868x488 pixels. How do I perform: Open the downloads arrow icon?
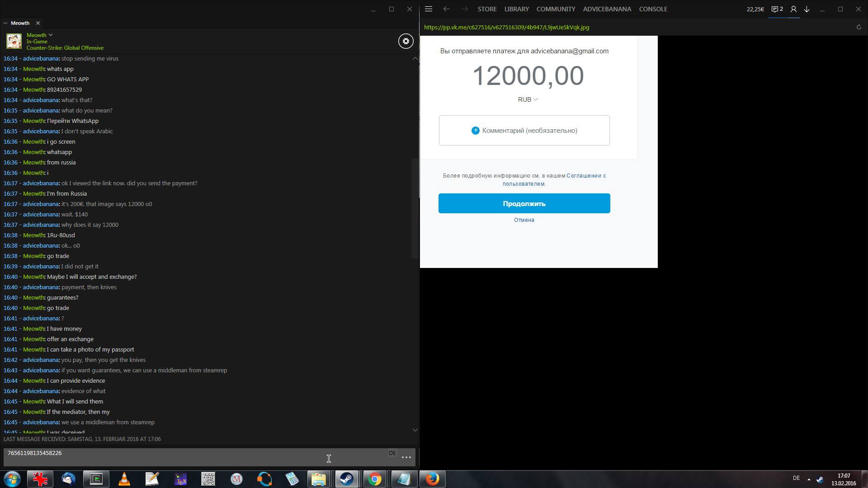click(807, 9)
